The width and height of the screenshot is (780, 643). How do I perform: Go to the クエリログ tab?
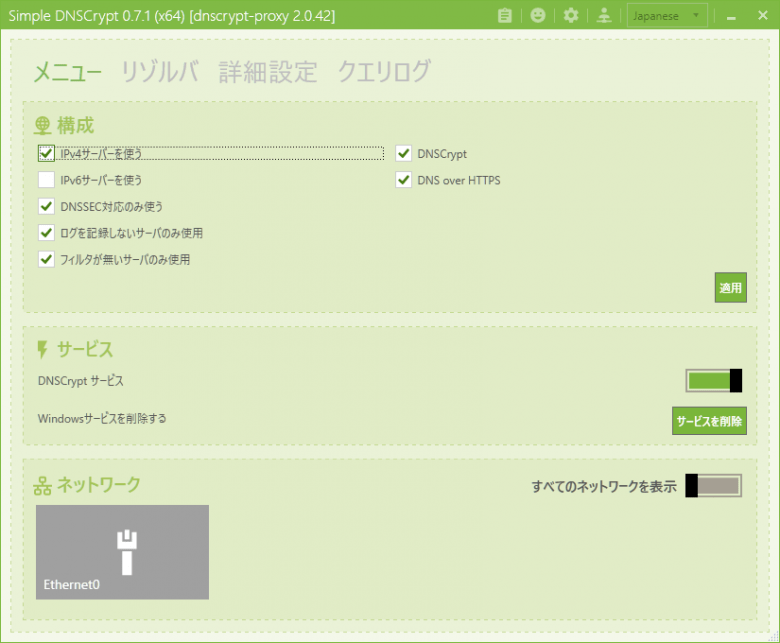pyautogui.click(x=383, y=72)
